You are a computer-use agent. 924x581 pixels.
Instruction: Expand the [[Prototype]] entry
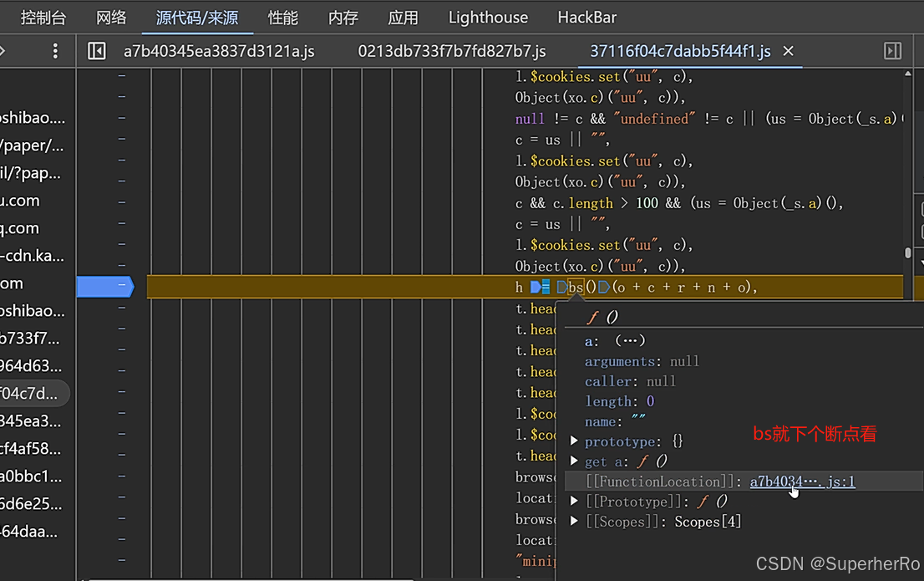coord(574,501)
